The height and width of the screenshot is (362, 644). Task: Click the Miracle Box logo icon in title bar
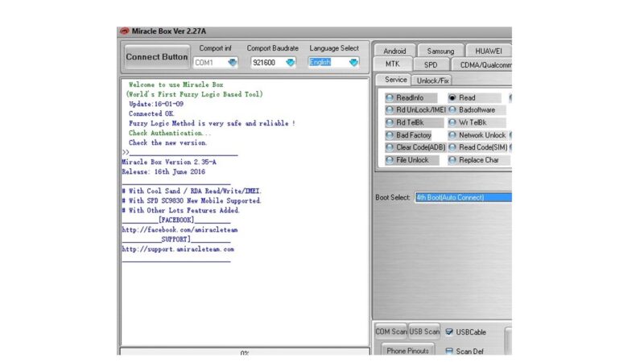point(125,31)
